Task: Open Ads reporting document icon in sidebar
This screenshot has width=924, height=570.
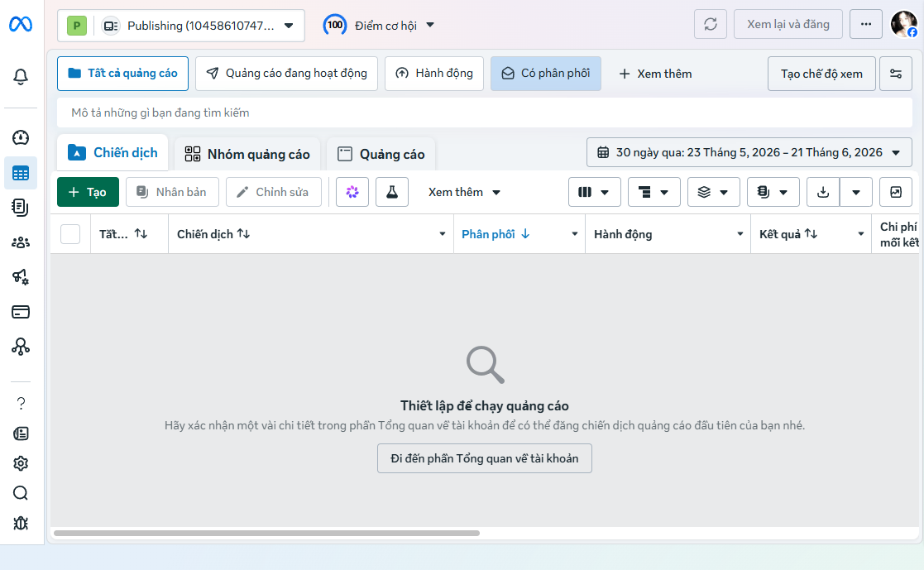Action: (21, 208)
